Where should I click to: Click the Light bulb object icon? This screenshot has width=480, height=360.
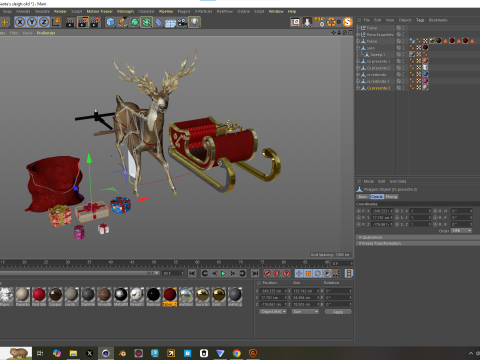point(194,22)
